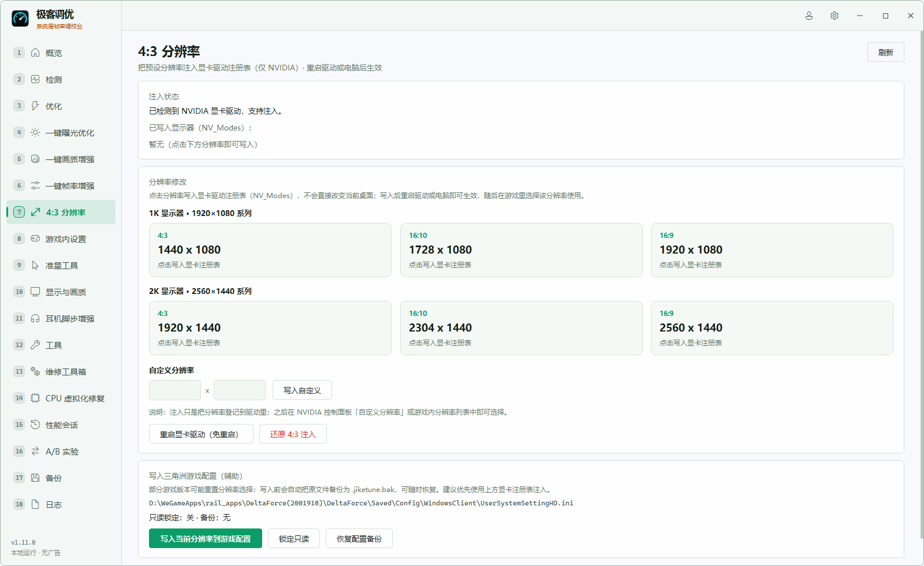Click the red 还原 4:3 注入 button

pos(293,434)
